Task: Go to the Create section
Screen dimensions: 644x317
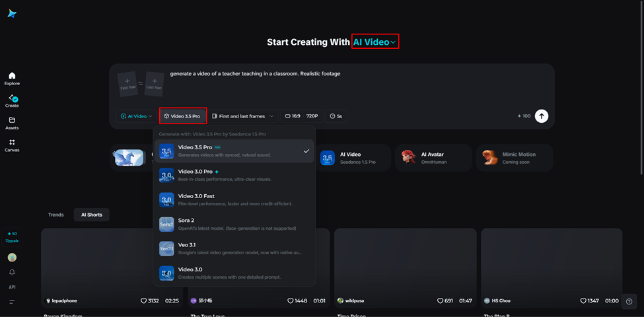Action: [x=12, y=100]
